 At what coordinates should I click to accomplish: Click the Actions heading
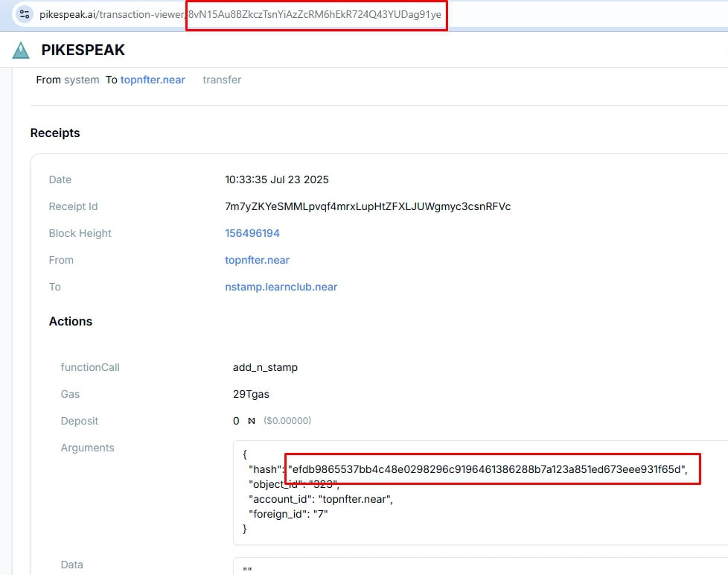pyautogui.click(x=71, y=322)
